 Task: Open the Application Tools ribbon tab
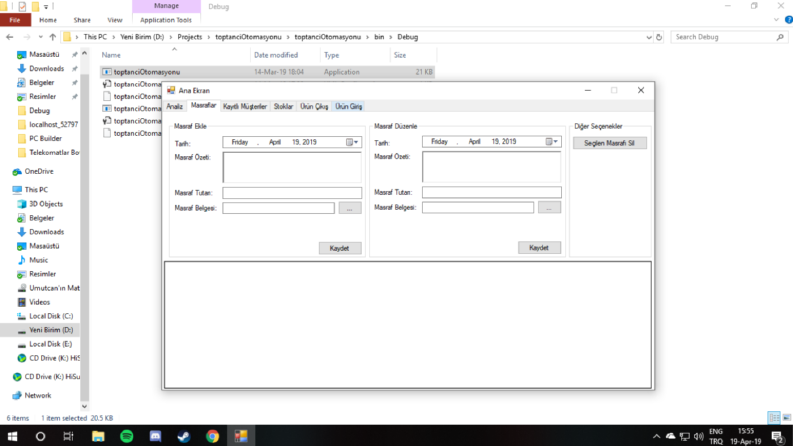tap(166, 20)
